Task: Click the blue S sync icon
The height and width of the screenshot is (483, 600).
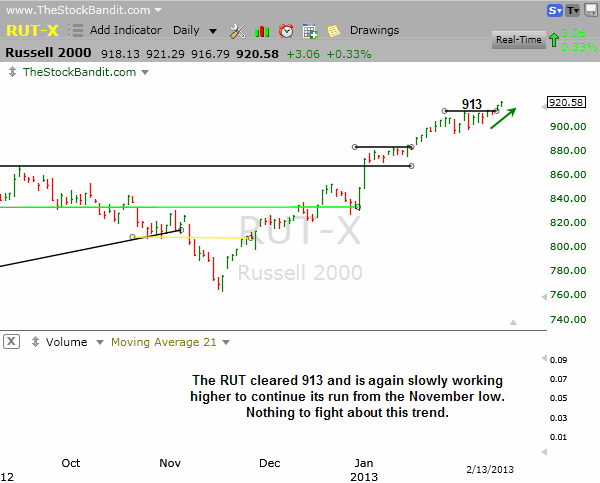Action: [555, 12]
